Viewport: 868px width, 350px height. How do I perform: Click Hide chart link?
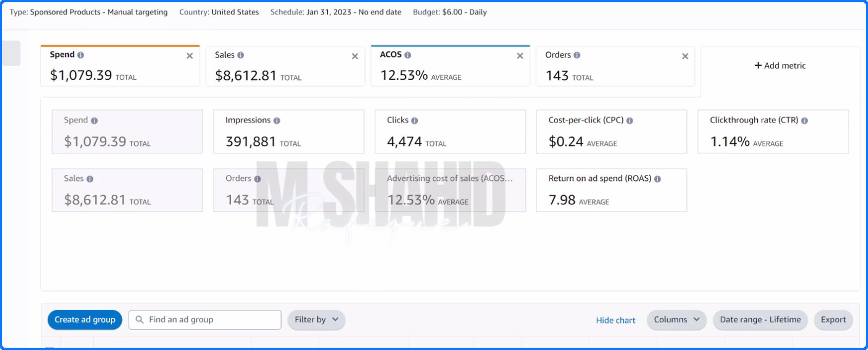[616, 320]
